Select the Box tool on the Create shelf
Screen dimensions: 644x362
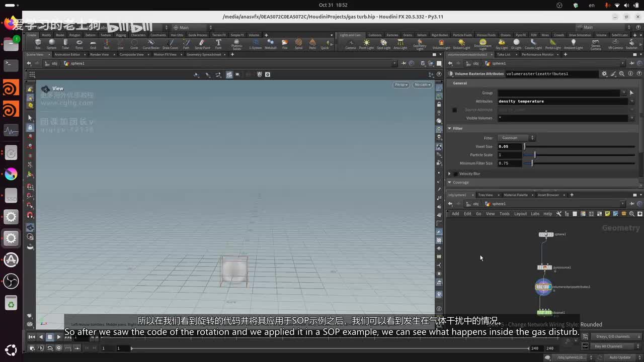coord(38,44)
